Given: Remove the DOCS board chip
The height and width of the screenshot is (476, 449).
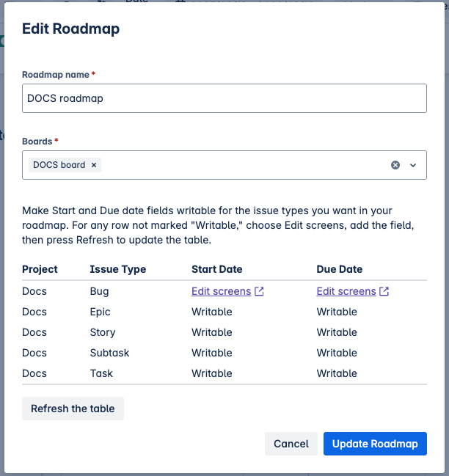Looking at the screenshot, I should coord(94,165).
